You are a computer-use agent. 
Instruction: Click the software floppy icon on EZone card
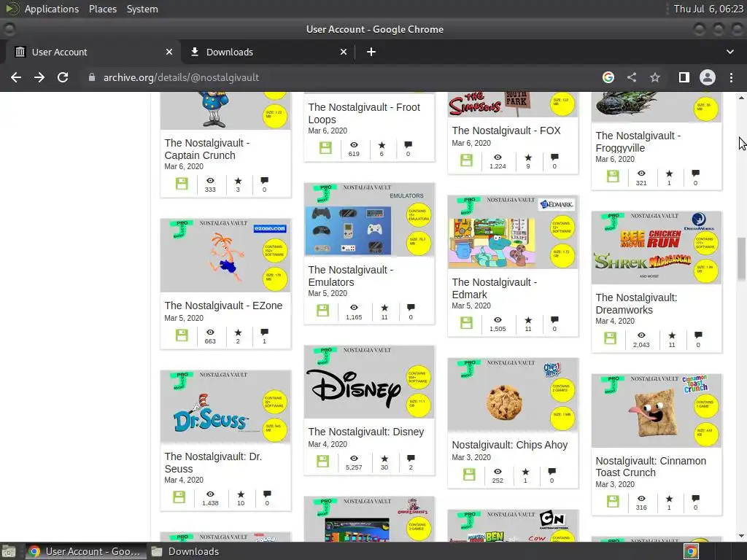182,335
